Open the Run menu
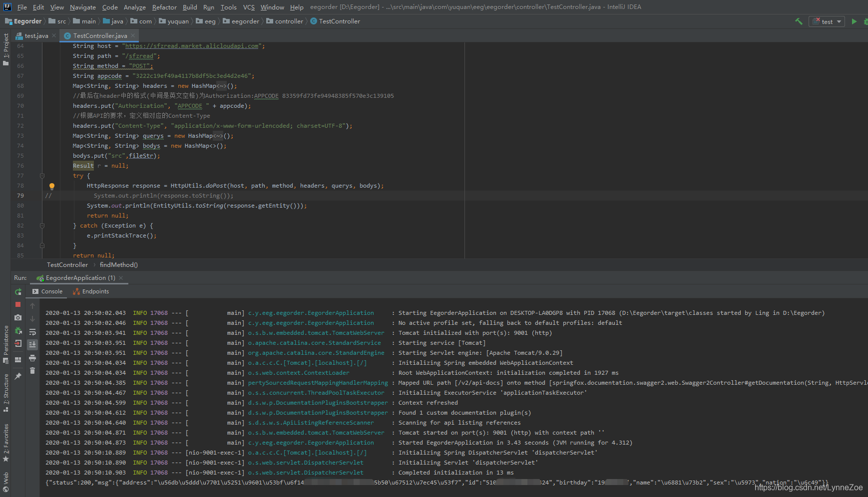This screenshot has height=497, width=868. (209, 7)
